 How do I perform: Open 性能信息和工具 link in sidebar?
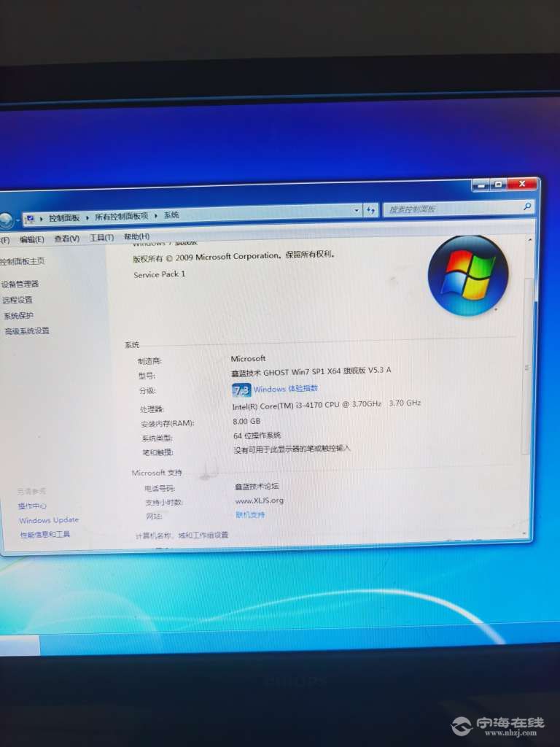click(45, 535)
